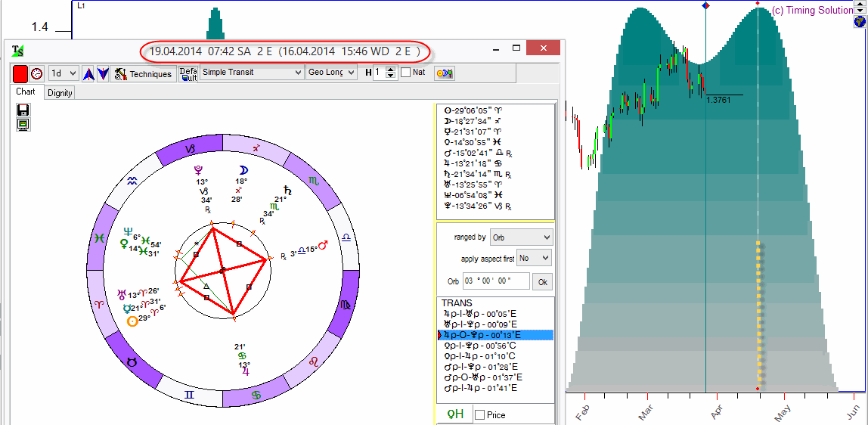Click the colorful planets icon in toolbar
The width and height of the screenshot is (868, 425).
[445, 73]
